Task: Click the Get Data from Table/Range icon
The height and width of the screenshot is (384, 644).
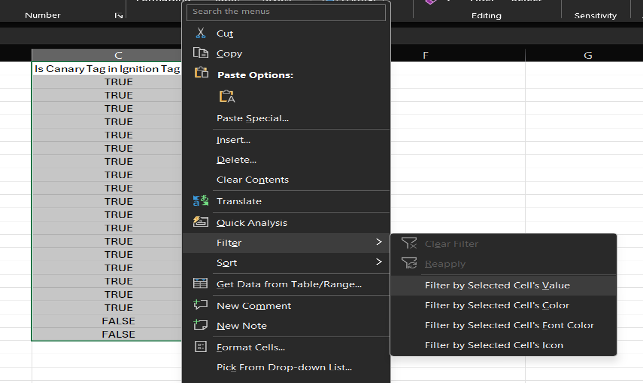Action: [200, 283]
